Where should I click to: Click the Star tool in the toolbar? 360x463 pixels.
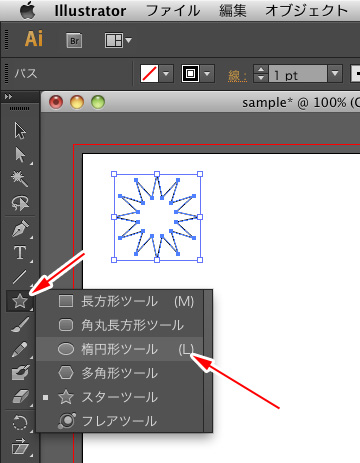[x=20, y=301]
